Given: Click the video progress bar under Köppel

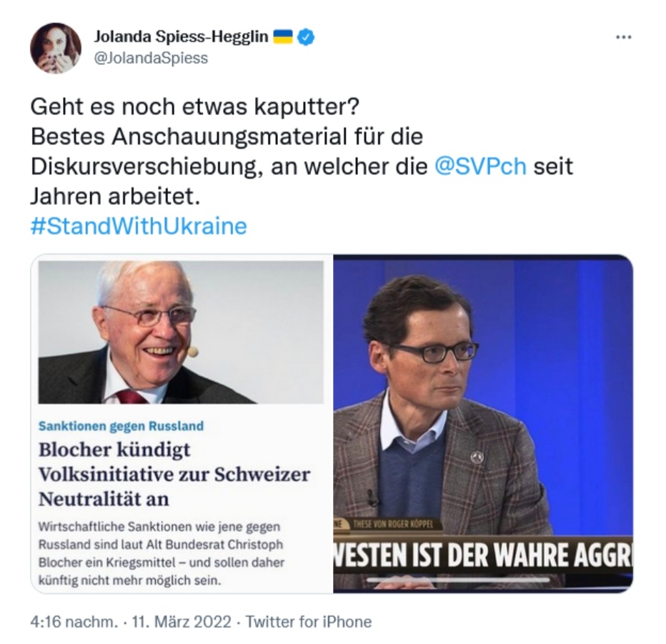Looking at the screenshot, I should coord(458,580).
